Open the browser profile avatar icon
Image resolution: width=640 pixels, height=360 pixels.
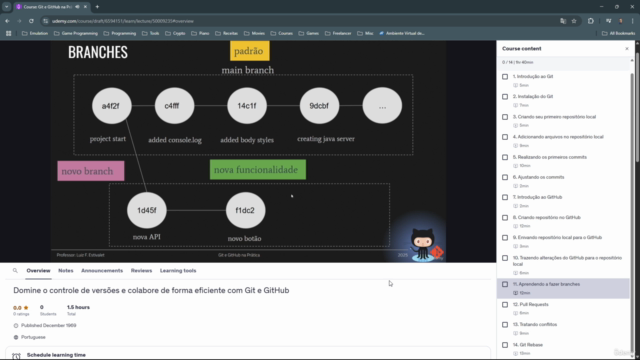coord(621,21)
